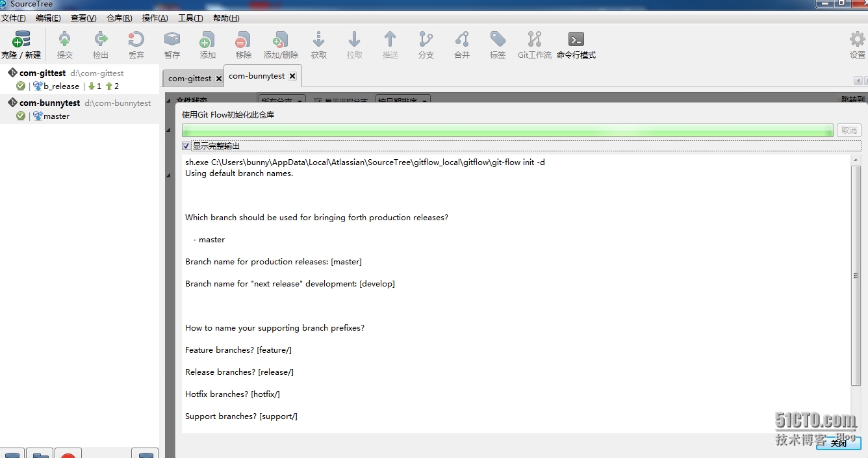Click the Add/Remove (添加/删除) toolbar icon
Screen dimensions: 868x458
281,40
